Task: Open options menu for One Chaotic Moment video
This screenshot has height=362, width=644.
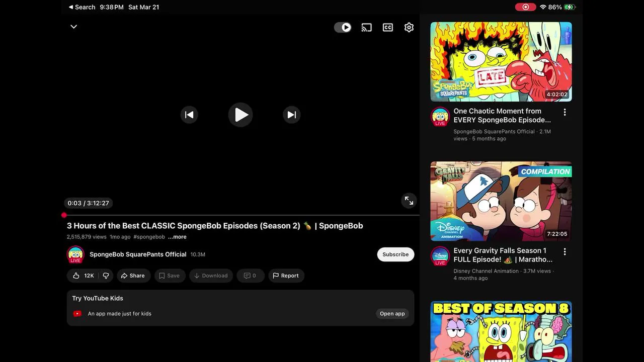Action: click(x=565, y=112)
